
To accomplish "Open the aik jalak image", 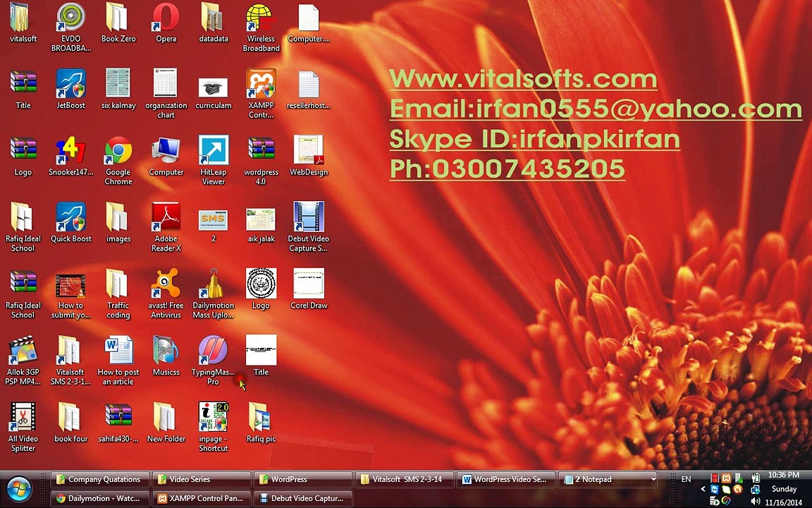I will 261,226.
